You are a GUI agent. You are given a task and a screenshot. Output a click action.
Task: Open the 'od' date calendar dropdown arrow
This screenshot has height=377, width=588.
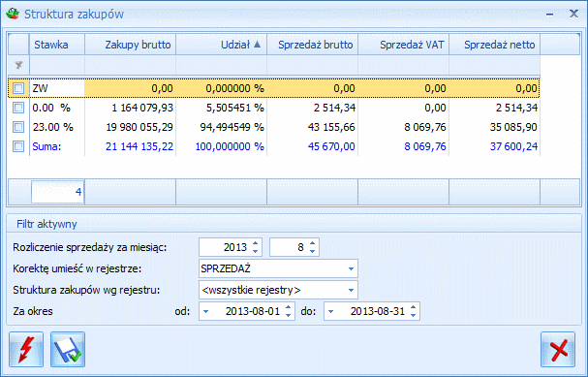pyautogui.click(x=206, y=311)
